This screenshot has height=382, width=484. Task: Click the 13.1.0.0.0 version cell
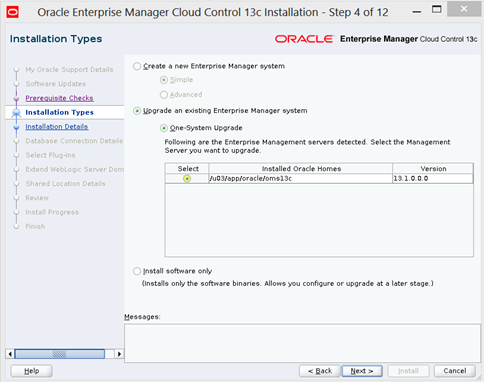tap(433, 179)
